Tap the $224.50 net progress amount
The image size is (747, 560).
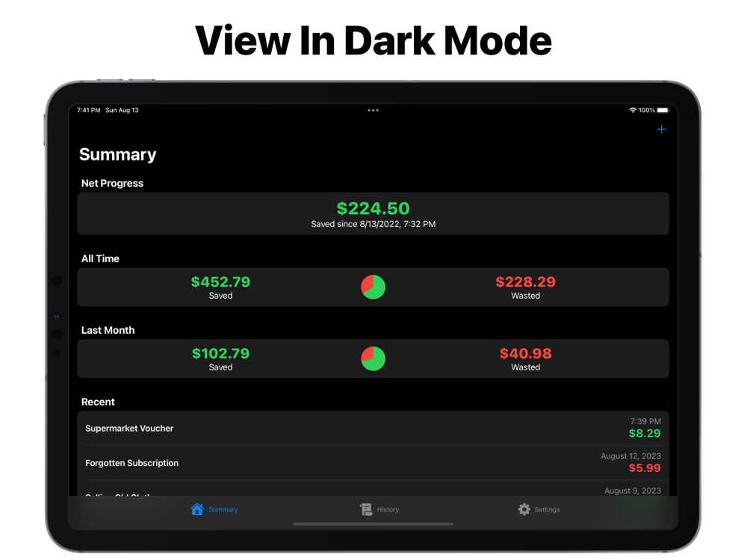click(373, 208)
